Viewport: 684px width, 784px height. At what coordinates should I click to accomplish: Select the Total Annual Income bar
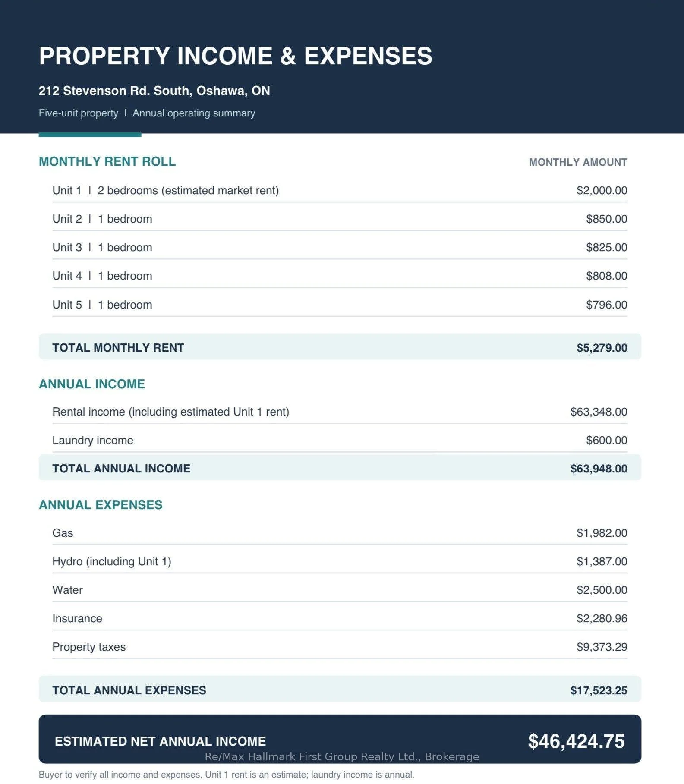pyautogui.click(x=340, y=468)
